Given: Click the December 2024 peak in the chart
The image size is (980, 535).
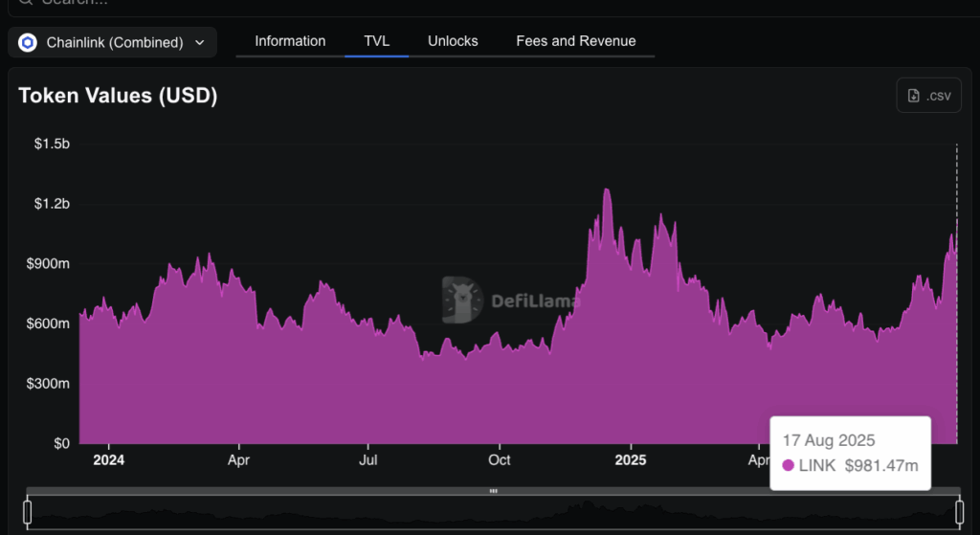Looking at the screenshot, I should (x=606, y=190).
